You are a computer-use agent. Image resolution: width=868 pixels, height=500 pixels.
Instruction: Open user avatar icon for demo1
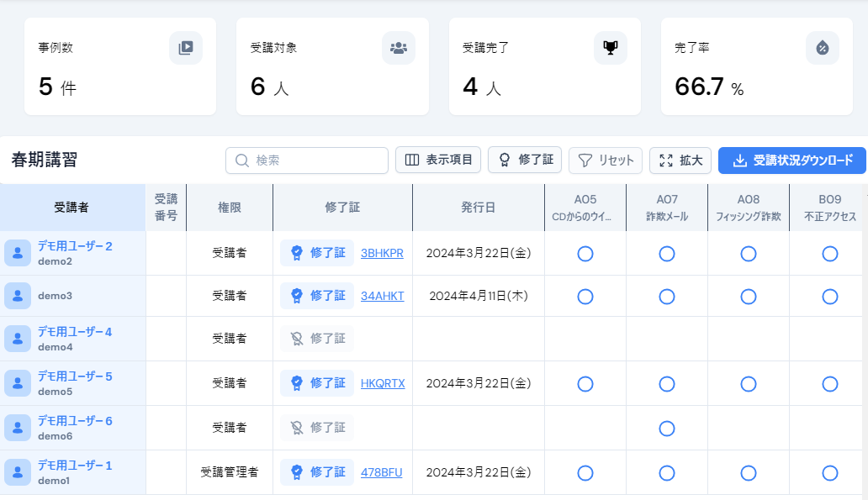[x=18, y=471]
